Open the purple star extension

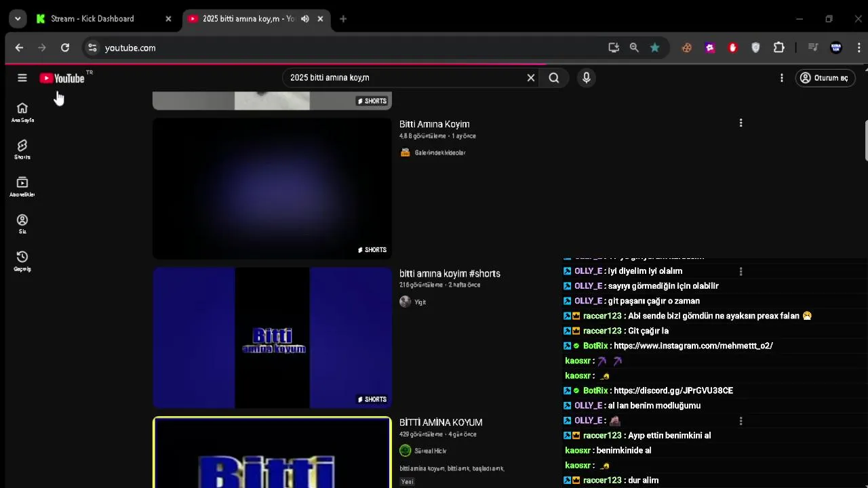710,47
